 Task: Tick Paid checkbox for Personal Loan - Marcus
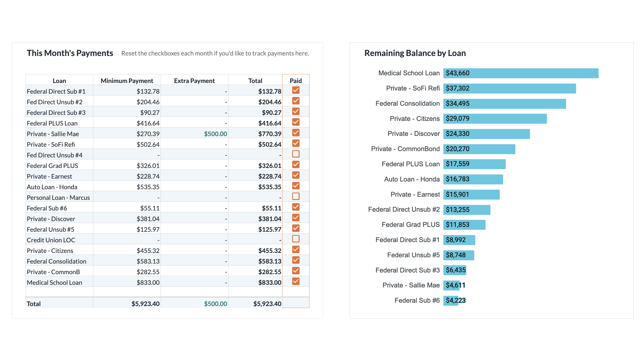pyautogui.click(x=295, y=196)
